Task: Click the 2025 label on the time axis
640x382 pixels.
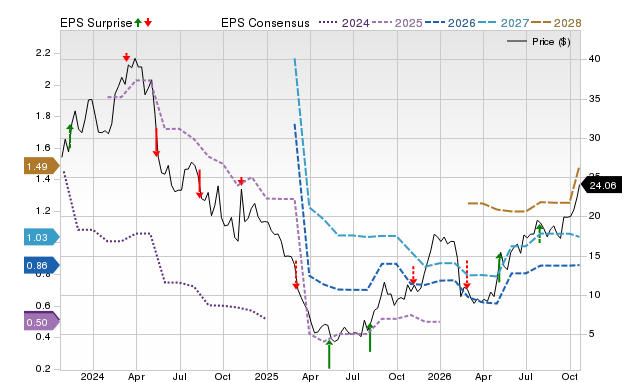Action: 266,376
